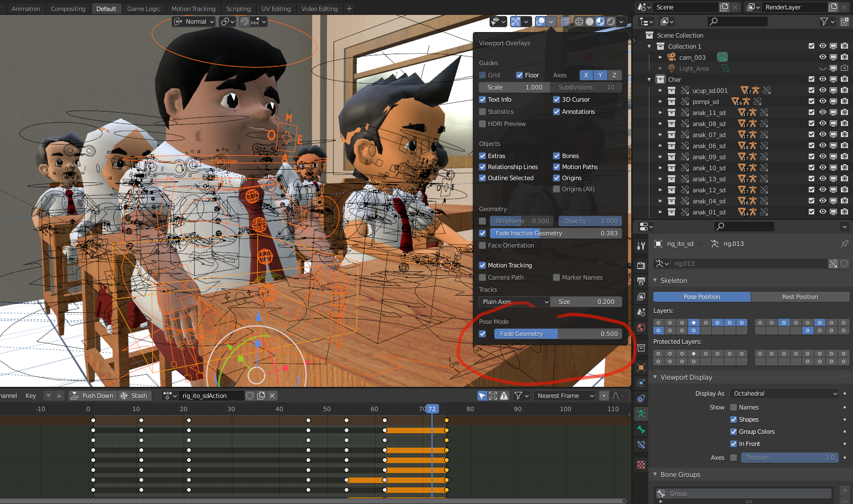Click the current frame 72 marker

431,409
